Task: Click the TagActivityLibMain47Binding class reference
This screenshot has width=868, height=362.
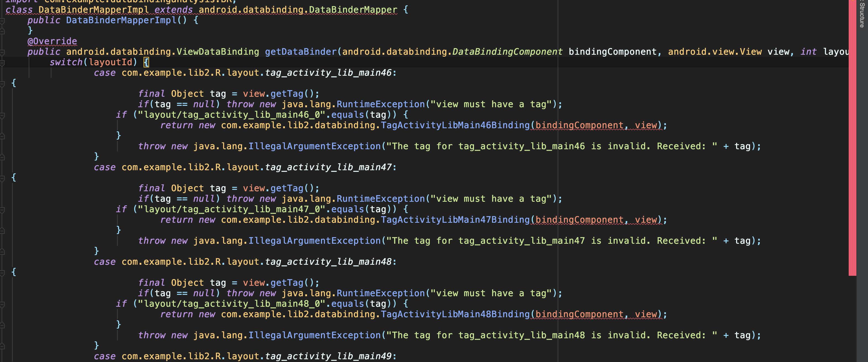Action: (x=455, y=220)
